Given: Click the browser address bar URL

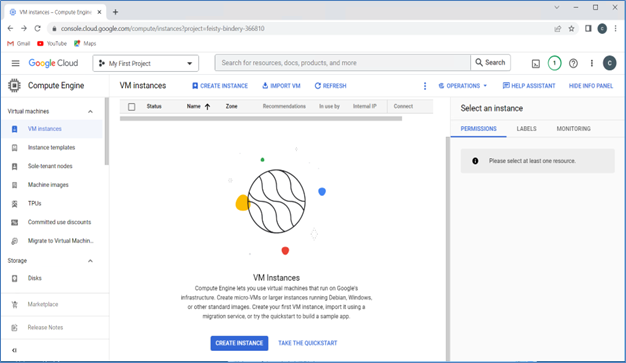Looking at the screenshot, I should (x=162, y=28).
